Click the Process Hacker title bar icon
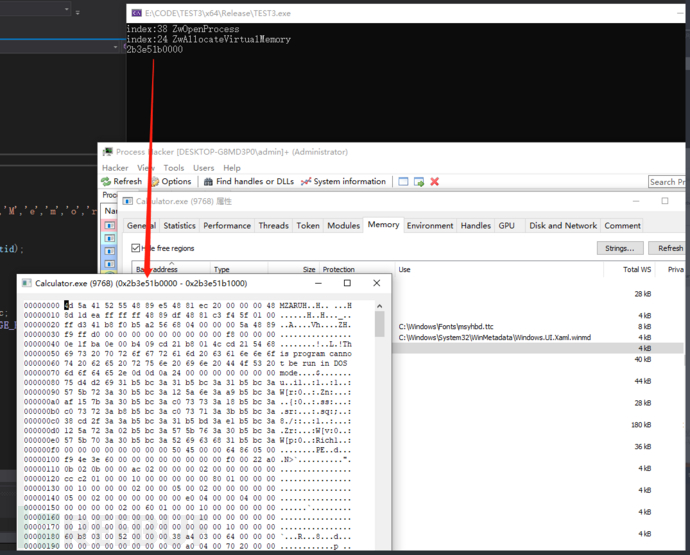The height and width of the screenshot is (555, 690). [x=107, y=152]
